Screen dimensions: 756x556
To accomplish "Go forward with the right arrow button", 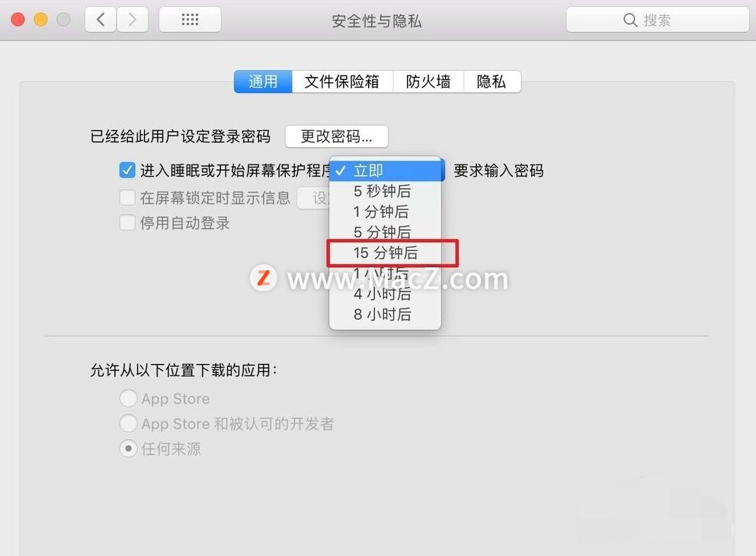I will click(x=132, y=20).
